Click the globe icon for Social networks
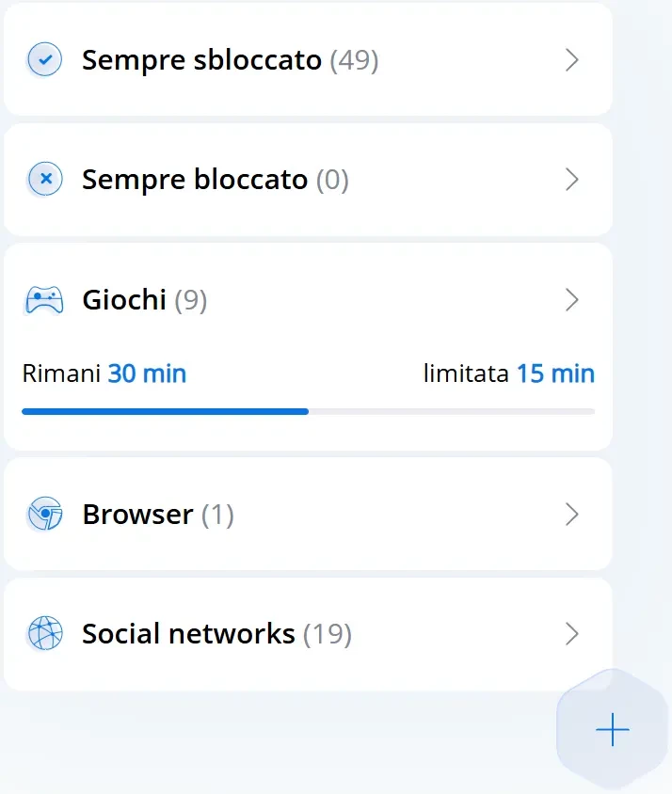 44,634
